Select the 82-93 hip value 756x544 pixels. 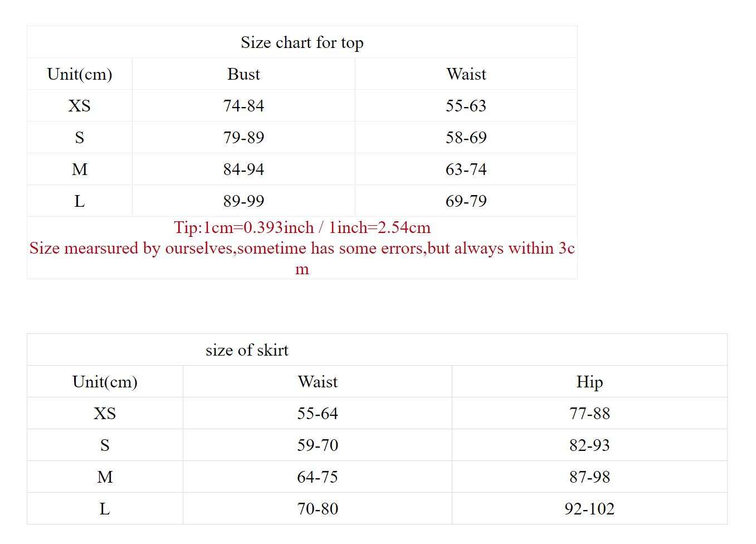click(x=589, y=445)
